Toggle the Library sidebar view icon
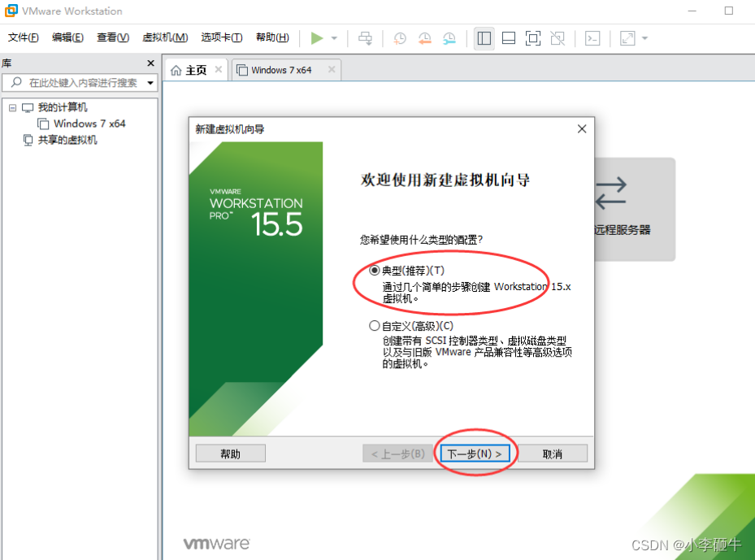The image size is (755, 560). [x=484, y=38]
